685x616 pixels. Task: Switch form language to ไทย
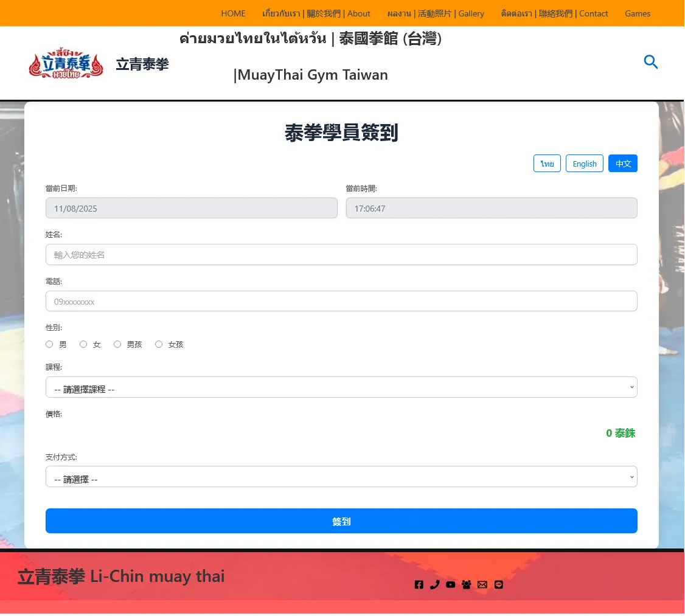[x=547, y=164]
